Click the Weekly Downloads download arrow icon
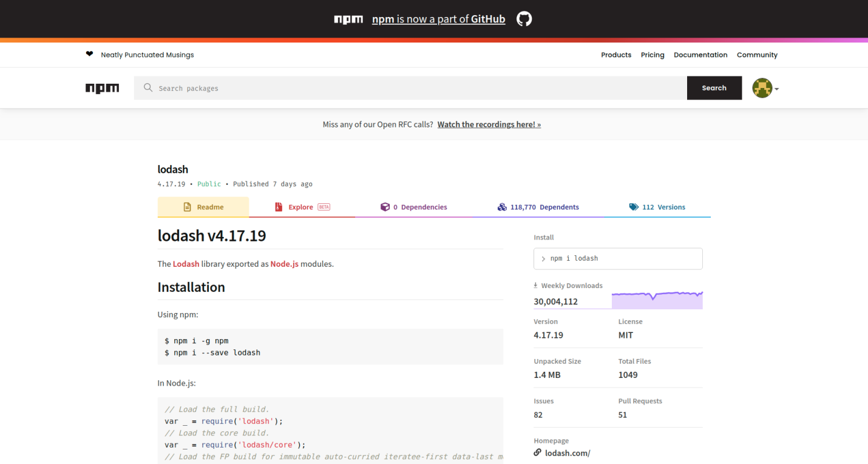Image resolution: width=868 pixels, height=464 pixels. [x=535, y=285]
